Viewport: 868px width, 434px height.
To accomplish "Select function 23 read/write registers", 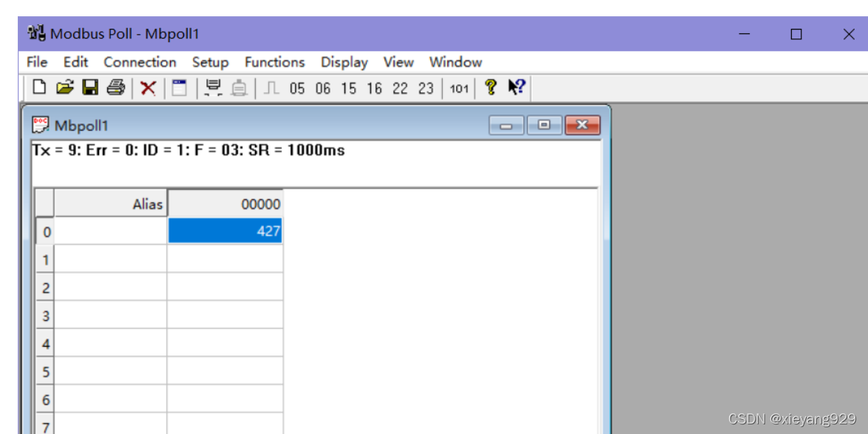I will point(426,89).
